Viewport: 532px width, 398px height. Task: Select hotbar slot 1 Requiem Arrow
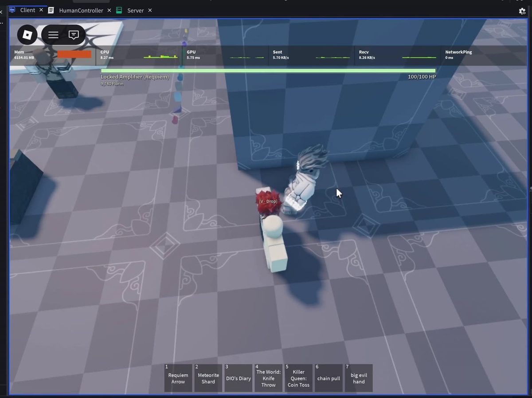point(178,378)
